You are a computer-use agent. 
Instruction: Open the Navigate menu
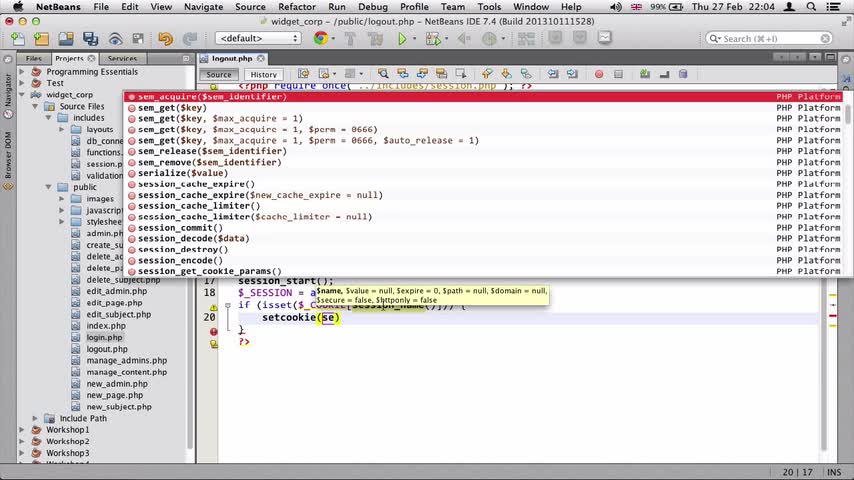(203, 7)
